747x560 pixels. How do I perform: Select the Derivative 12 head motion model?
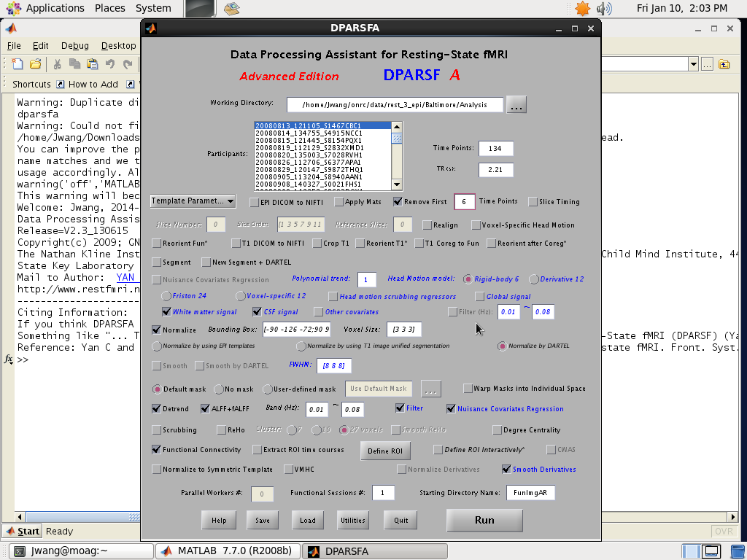pos(533,279)
